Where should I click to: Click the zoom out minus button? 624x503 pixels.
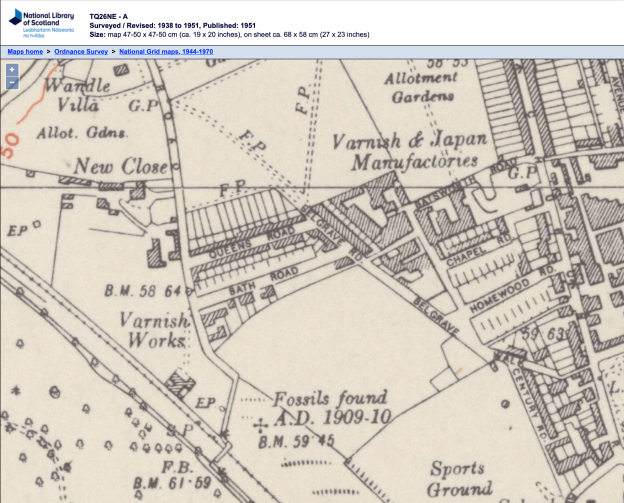12,83
